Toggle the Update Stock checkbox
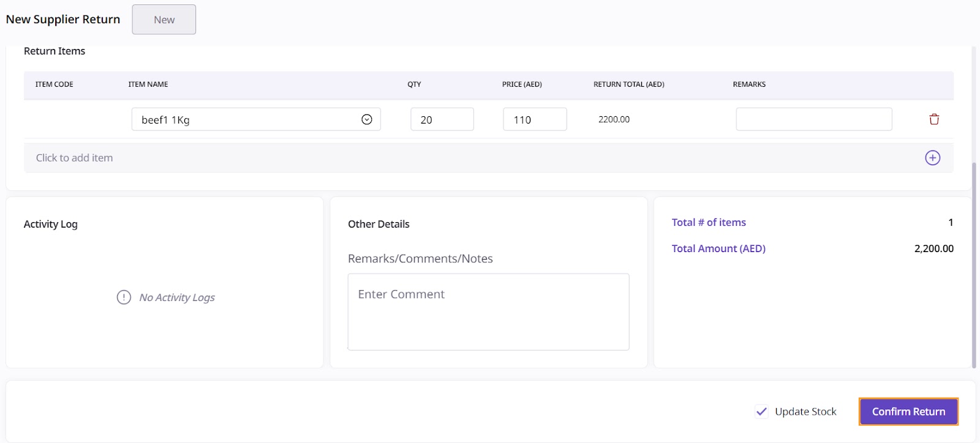The width and height of the screenshot is (980, 443). click(761, 412)
